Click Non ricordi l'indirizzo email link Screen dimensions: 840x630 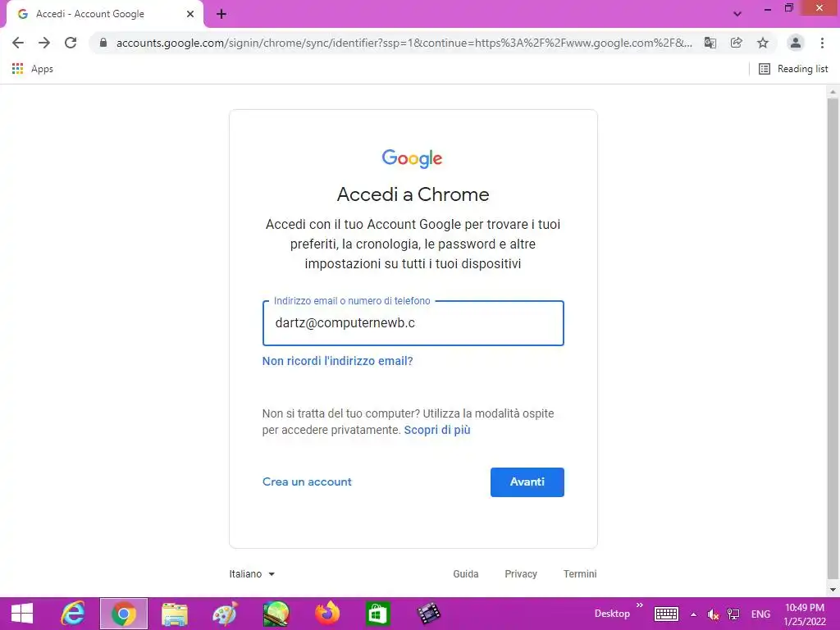[337, 361]
